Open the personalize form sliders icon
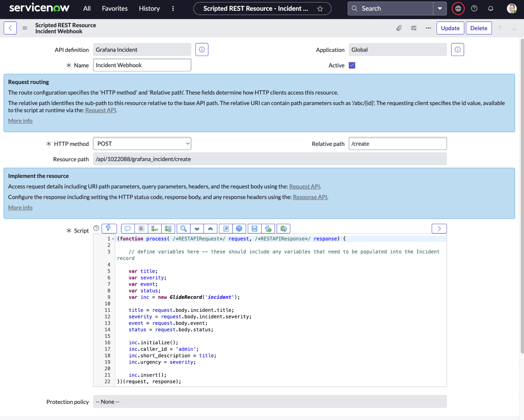The height and width of the screenshot is (420, 524). click(414, 28)
